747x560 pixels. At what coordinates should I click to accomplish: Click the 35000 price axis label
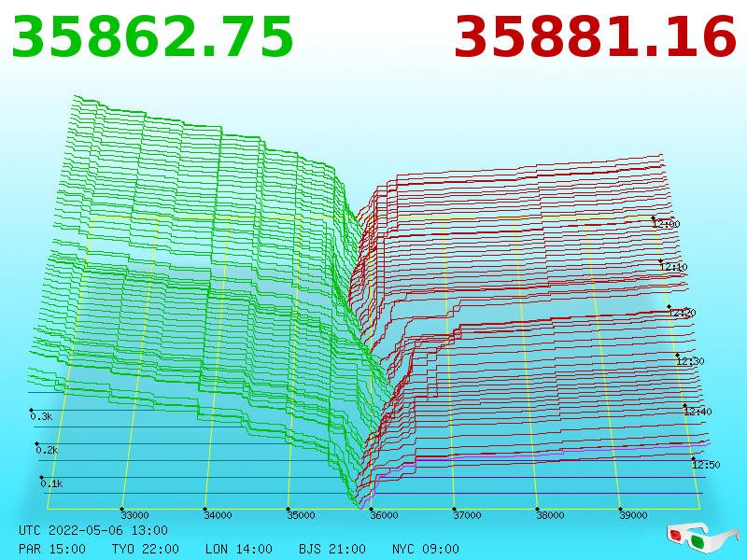[x=301, y=515]
